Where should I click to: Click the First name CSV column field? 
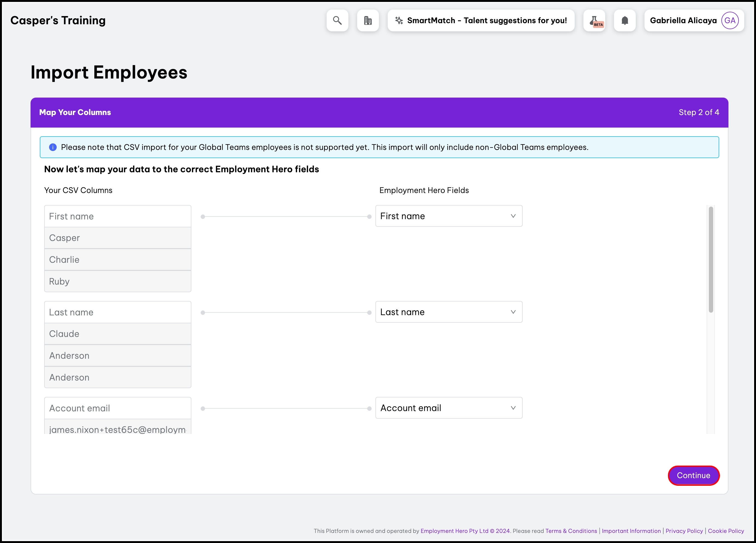pyautogui.click(x=118, y=216)
